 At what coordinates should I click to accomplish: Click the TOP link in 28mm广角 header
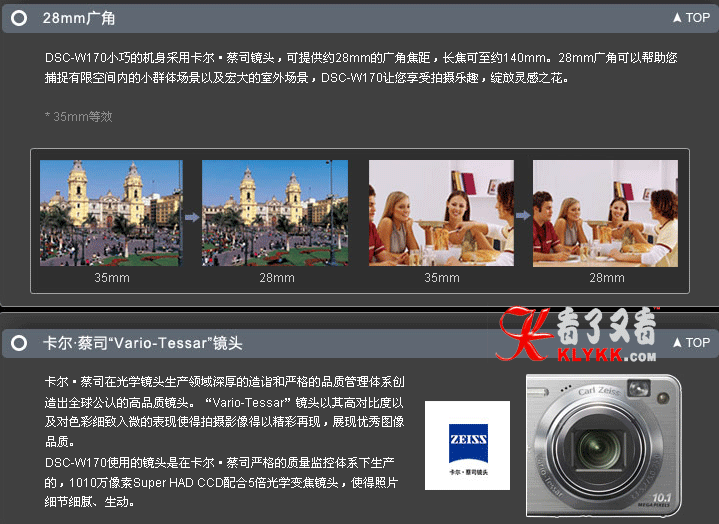[x=691, y=18]
